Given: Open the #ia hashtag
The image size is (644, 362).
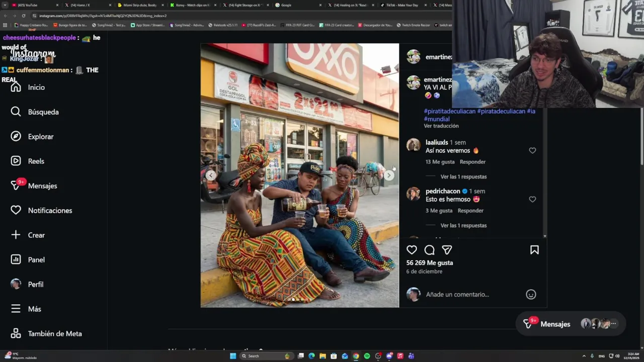Looking at the screenshot, I should click(x=531, y=111).
